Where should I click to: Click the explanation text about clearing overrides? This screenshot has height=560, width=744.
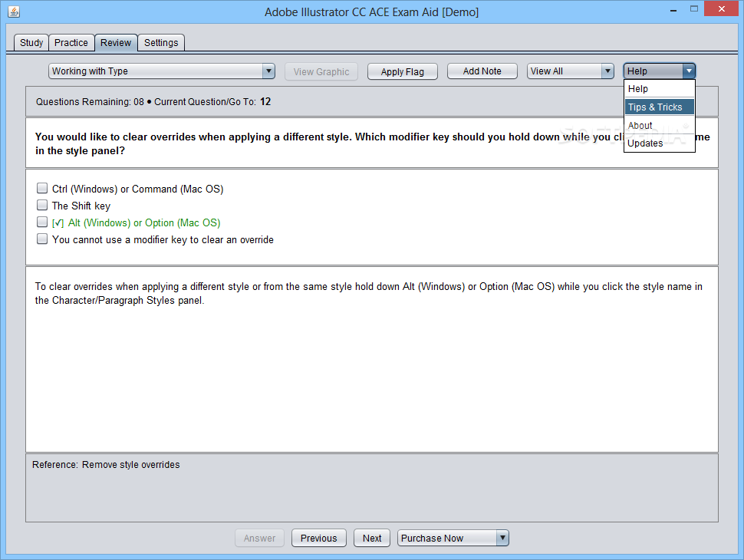click(369, 293)
